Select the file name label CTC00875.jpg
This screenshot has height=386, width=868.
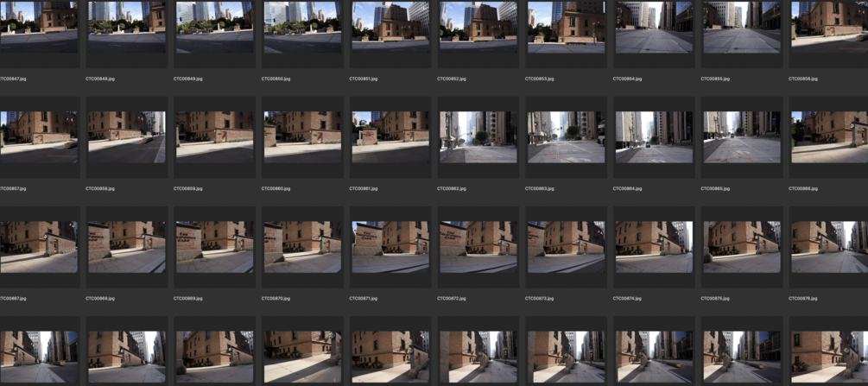pos(715,298)
